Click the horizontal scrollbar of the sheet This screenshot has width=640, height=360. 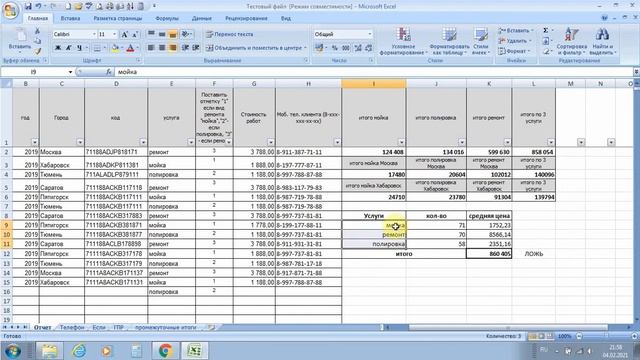tap(507, 327)
